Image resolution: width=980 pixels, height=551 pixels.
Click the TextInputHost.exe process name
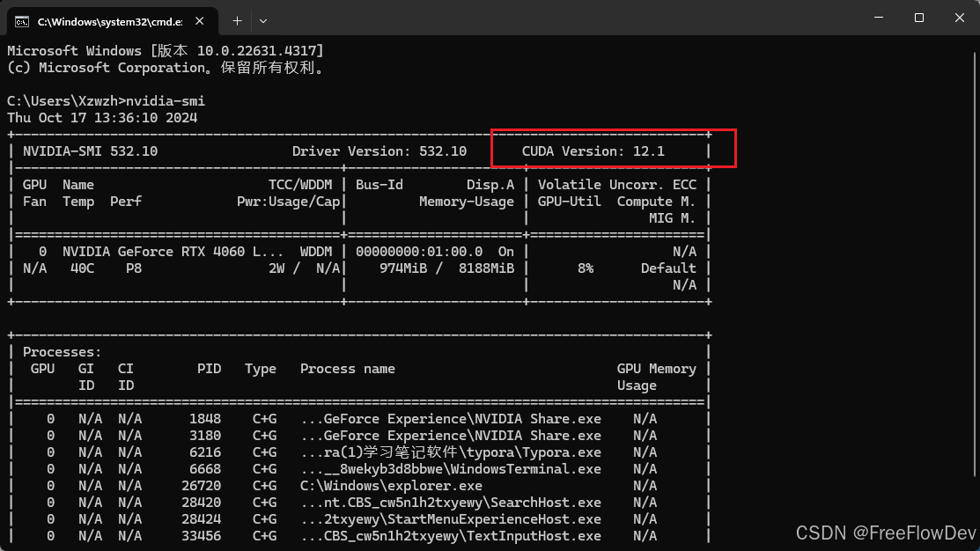coord(451,536)
